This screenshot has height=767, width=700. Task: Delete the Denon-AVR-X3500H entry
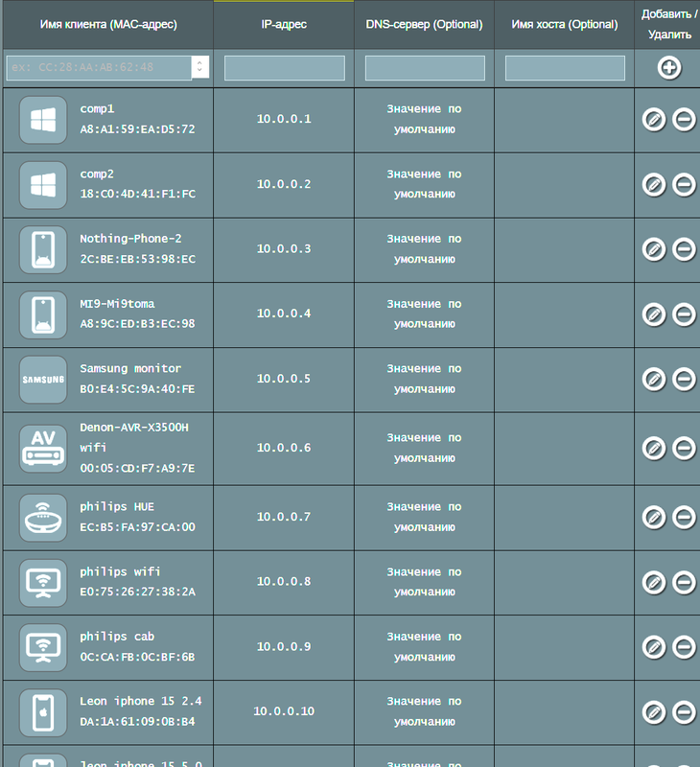pos(684,448)
